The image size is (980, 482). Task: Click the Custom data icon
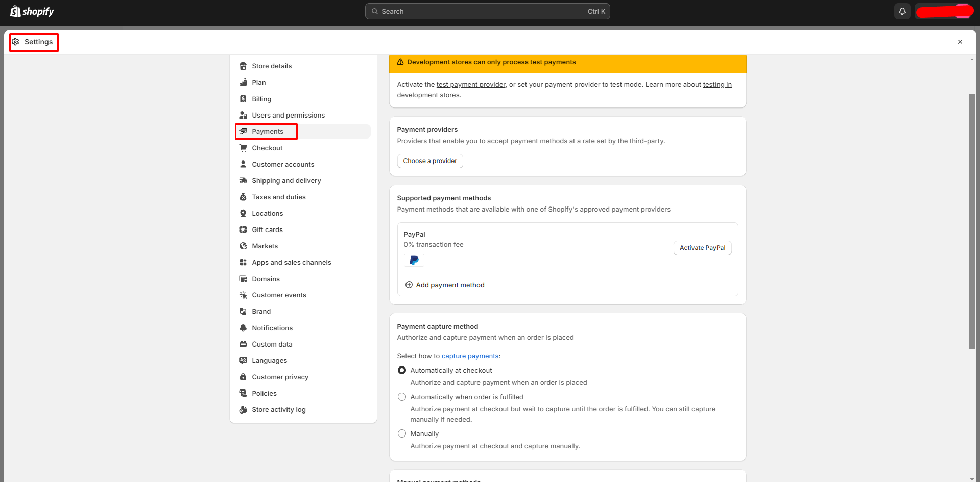pyautogui.click(x=243, y=344)
